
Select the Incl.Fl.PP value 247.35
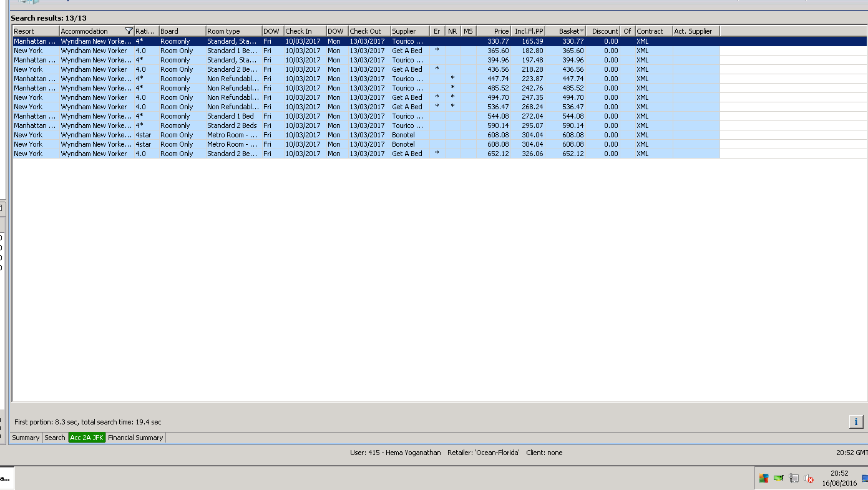[x=532, y=97]
